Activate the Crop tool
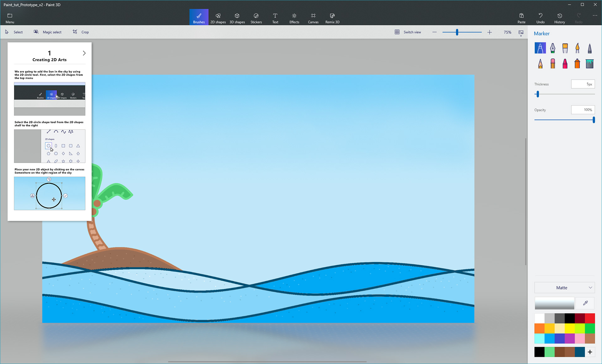This screenshot has width=602, height=364. [81, 32]
